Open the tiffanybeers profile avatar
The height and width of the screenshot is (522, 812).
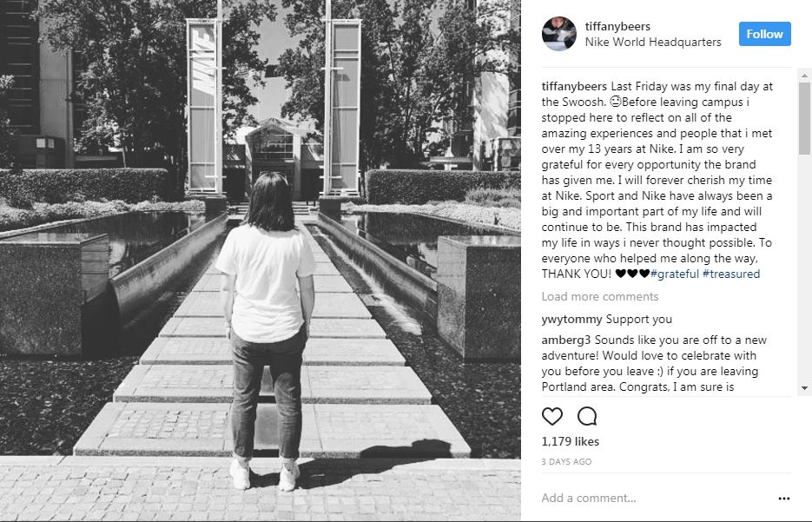558,34
